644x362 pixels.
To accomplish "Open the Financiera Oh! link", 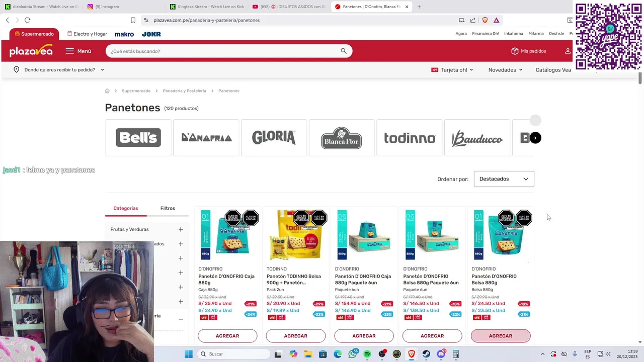I will click(x=485, y=34).
